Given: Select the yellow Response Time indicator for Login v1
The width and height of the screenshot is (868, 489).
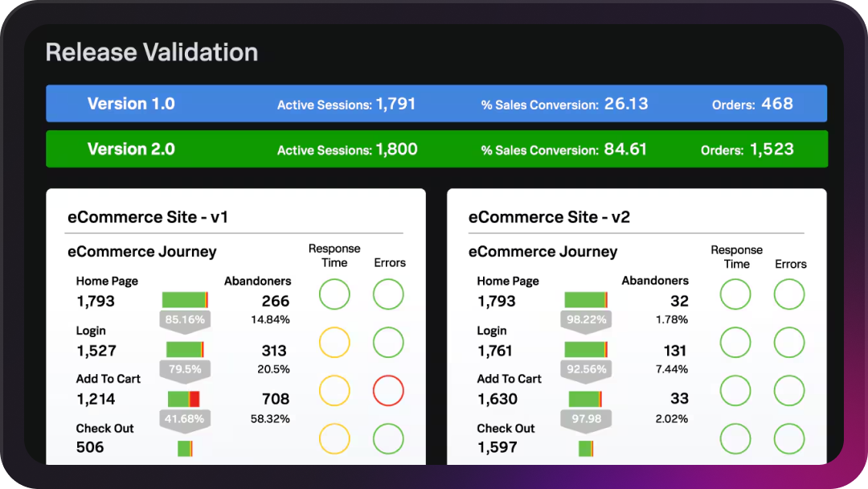Looking at the screenshot, I should [334, 342].
